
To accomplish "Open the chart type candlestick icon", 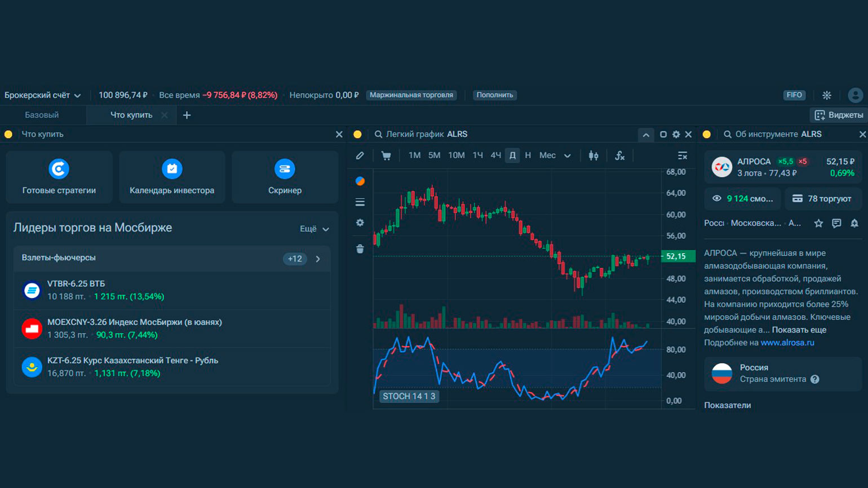I will coord(594,156).
